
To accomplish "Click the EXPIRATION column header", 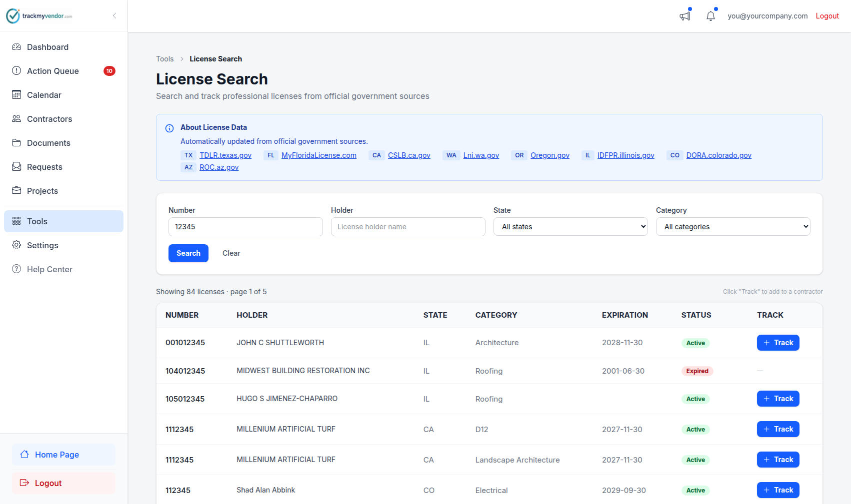I will pos(625,315).
